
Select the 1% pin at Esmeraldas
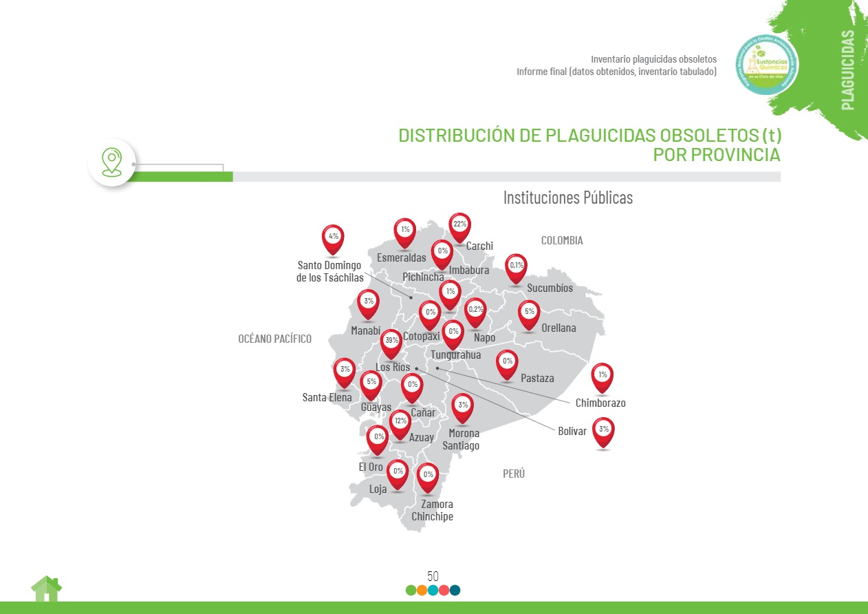[x=405, y=231]
